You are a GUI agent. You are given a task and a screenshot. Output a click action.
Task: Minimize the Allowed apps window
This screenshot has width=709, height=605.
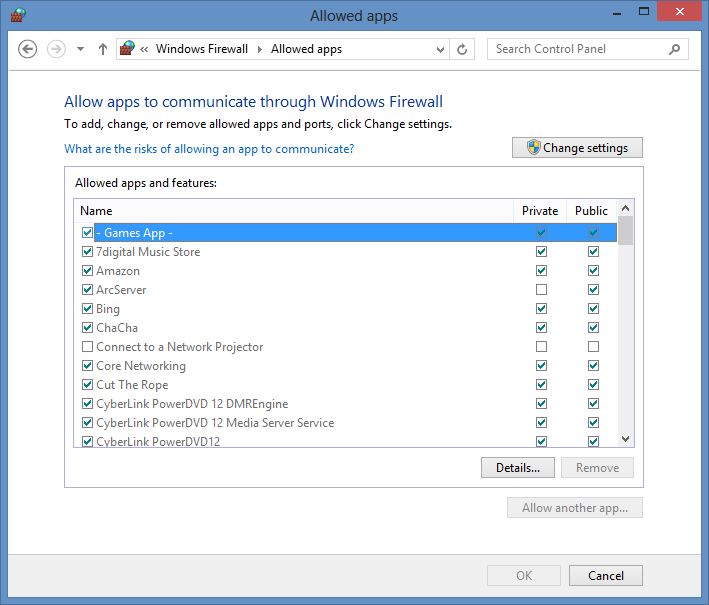coord(617,12)
